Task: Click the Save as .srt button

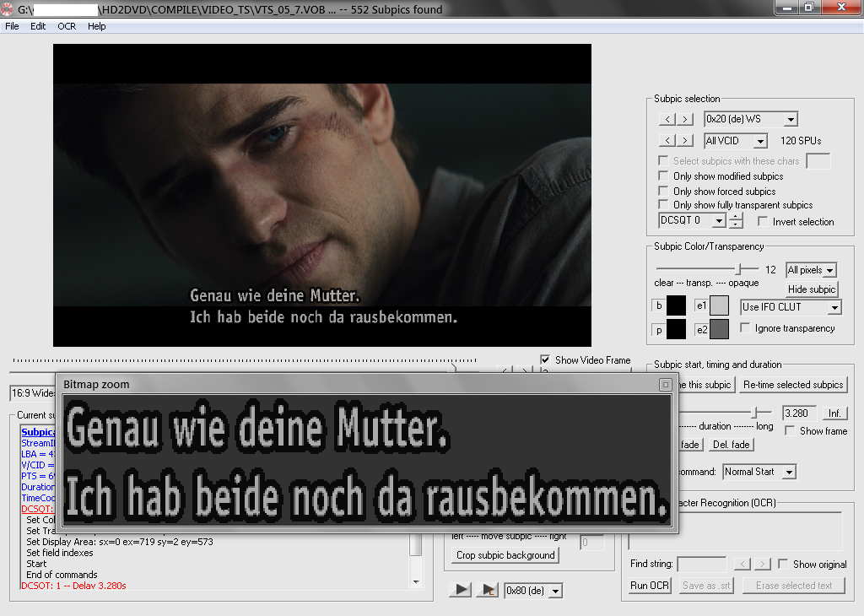Action: click(x=706, y=586)
